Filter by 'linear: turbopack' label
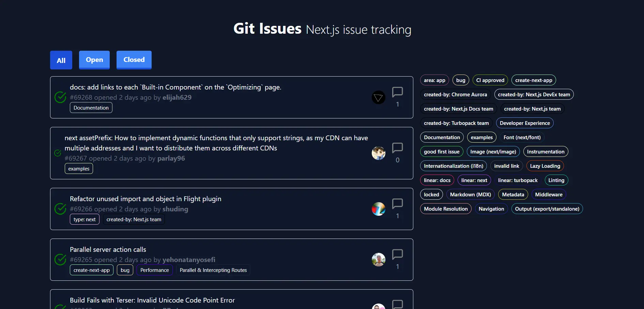The image size is (644, 309). pyautogui.click(x=518, y=180)
